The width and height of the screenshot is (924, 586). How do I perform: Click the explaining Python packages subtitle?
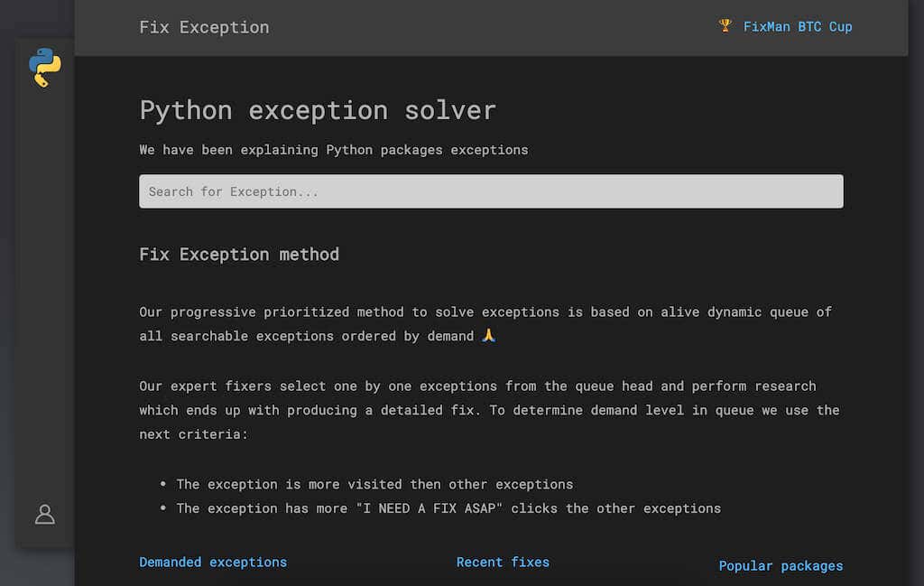pos(334,150)
